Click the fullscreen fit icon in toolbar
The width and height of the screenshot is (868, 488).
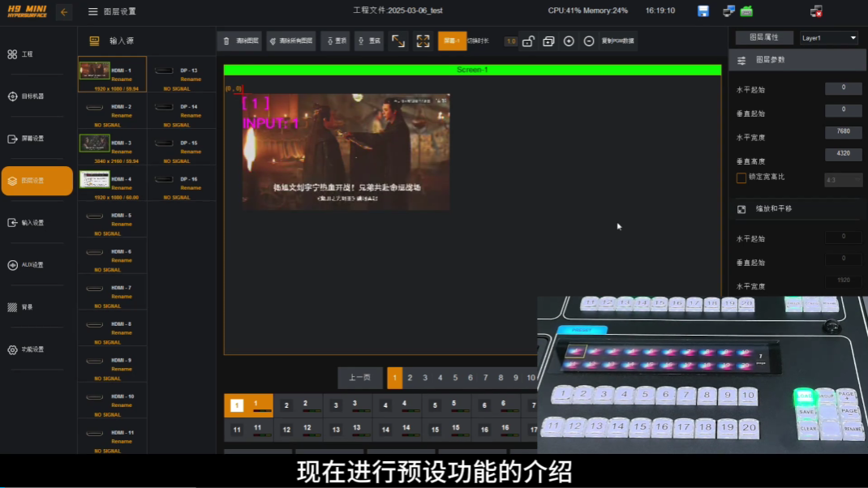coord(423,41)
